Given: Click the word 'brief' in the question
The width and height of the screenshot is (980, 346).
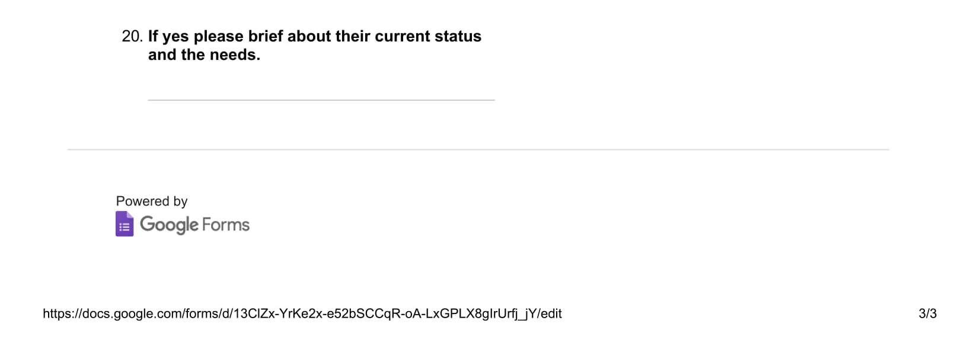Looking at the screenshot, I should (x=266, y=37).
